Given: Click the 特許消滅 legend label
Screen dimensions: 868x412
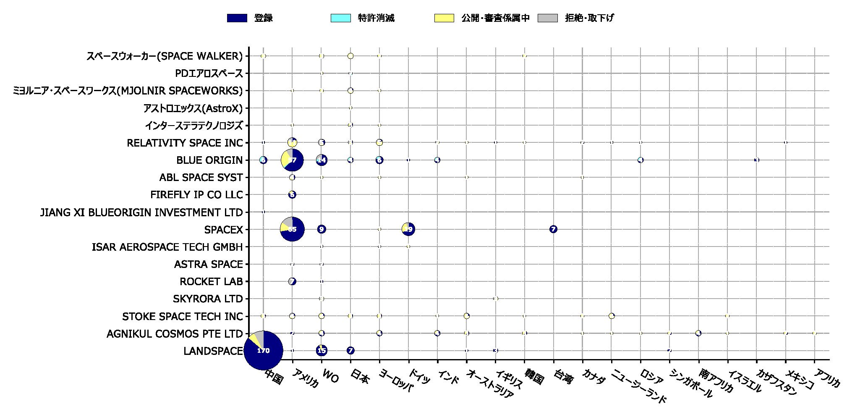Looking at the screenshot, I should tap(376, 18).
